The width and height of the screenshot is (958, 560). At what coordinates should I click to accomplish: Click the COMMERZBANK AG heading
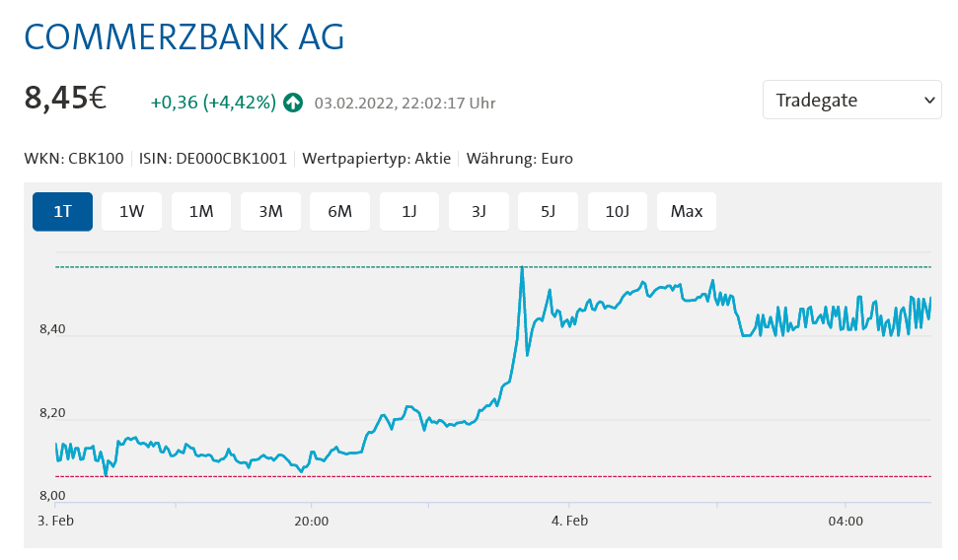pos(184,36)
